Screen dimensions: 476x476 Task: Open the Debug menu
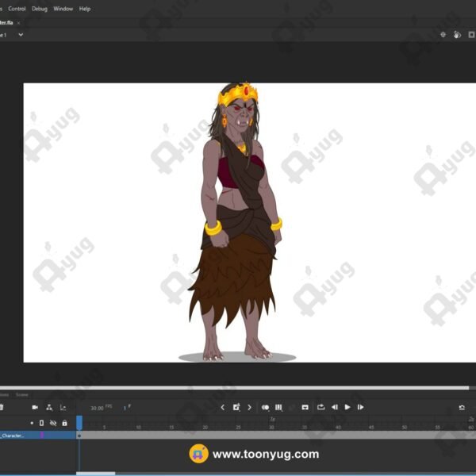click(40, 9)
